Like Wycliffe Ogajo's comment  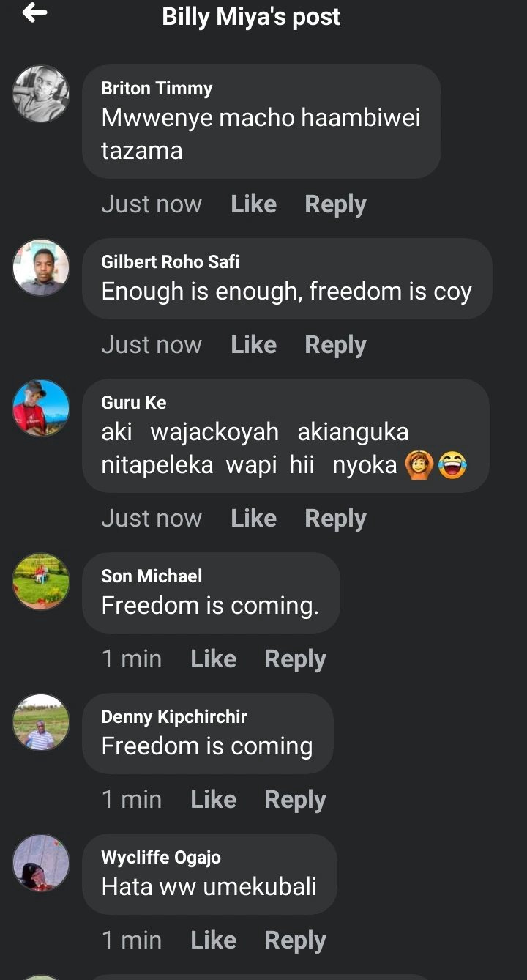213,940
